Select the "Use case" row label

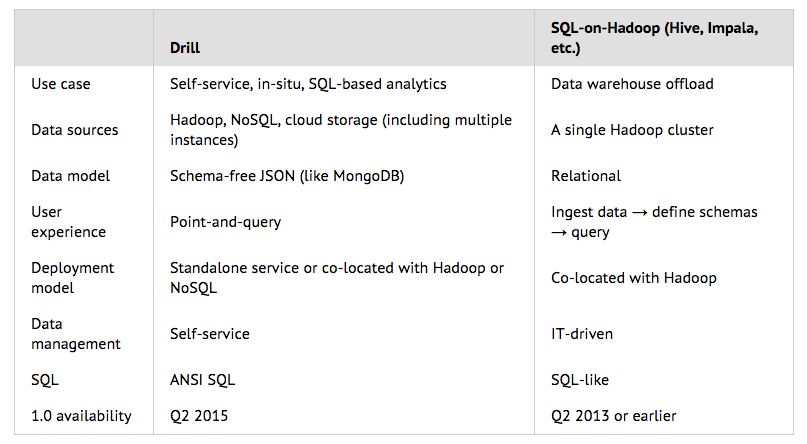coord(60,84)
